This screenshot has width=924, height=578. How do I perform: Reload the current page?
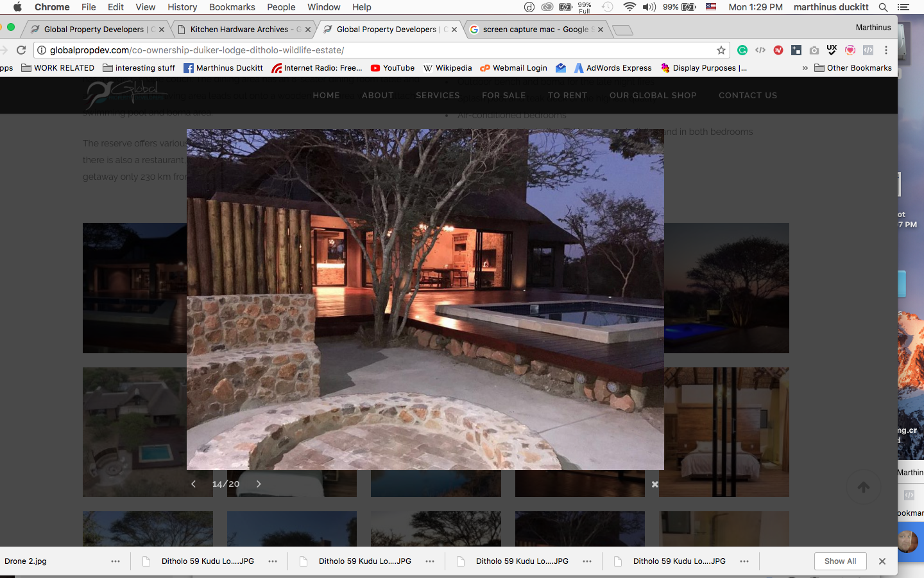pos(21,50)
